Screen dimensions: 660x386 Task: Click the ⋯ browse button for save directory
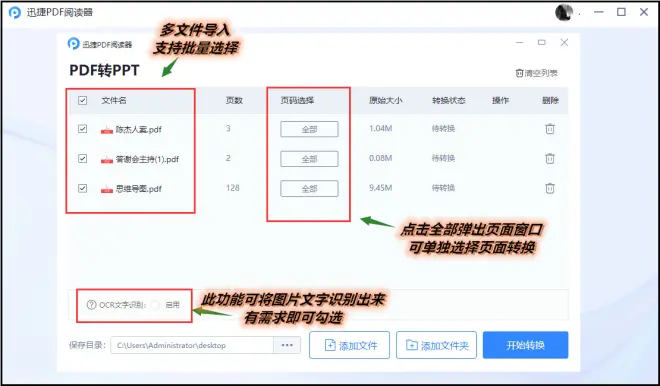tap(287, 345)
